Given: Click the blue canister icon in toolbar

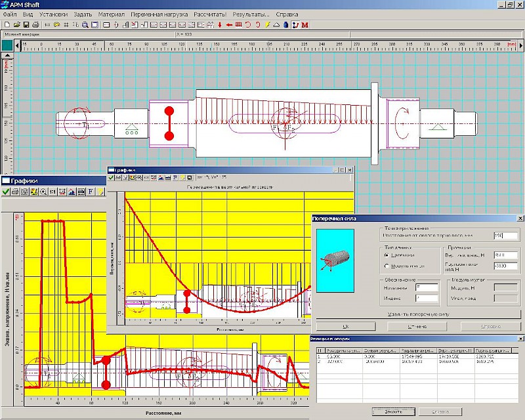Looking at the screenshot, I should pyautogui.click(x=286, y=25).
